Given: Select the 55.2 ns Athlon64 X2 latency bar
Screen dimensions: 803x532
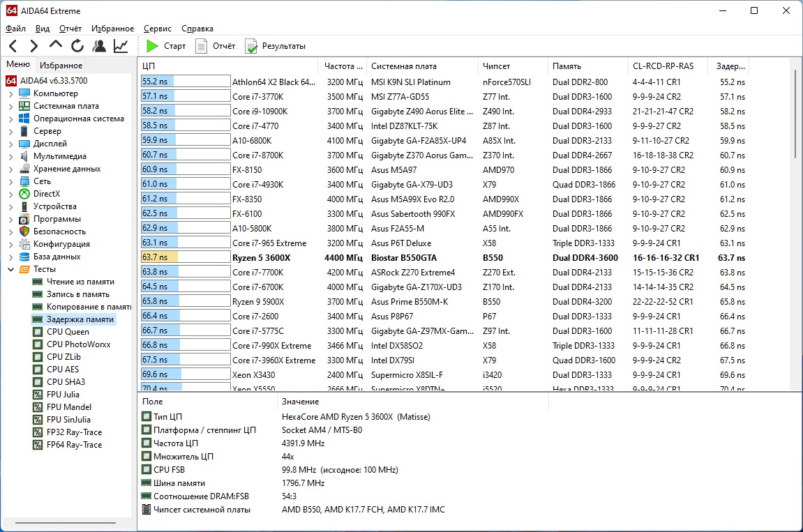Looking at the screenshot, I should (x=186, y=82).
